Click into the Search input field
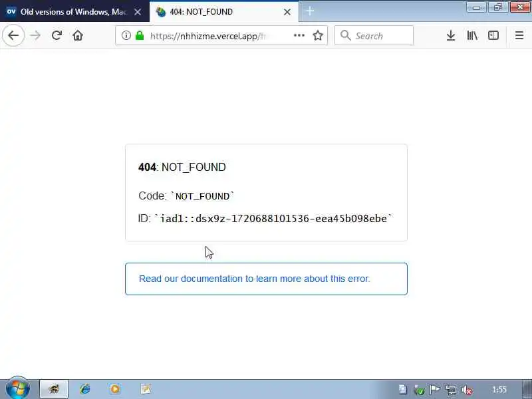 coord(374,35)
